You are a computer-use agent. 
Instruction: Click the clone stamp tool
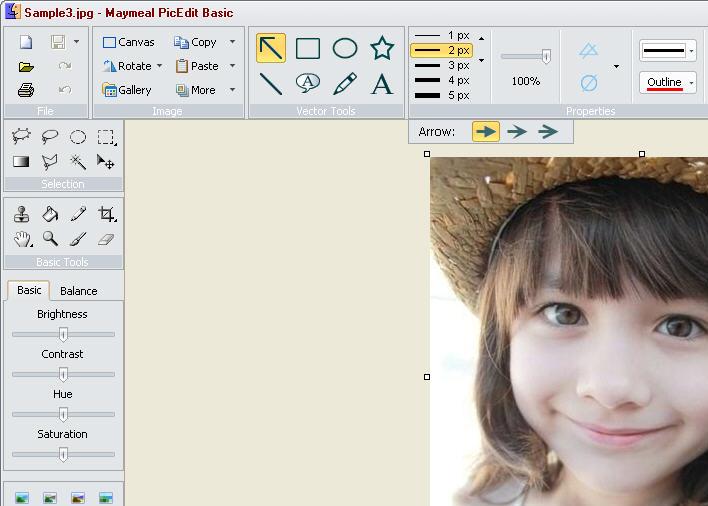click(21, 214)
